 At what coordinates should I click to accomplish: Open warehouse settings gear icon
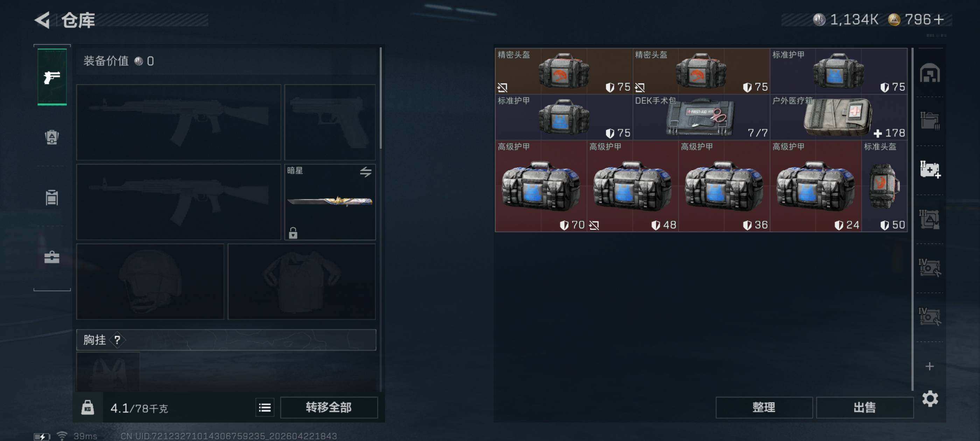tap(930, 398)
